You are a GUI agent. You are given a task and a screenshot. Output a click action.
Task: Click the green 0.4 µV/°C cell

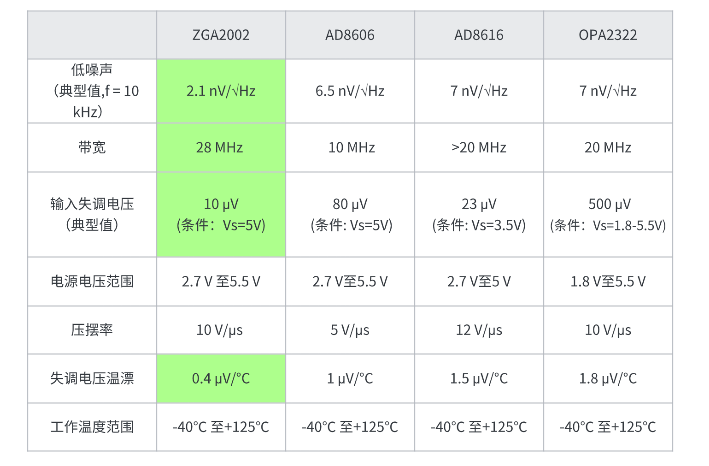[x=221, y=378]
